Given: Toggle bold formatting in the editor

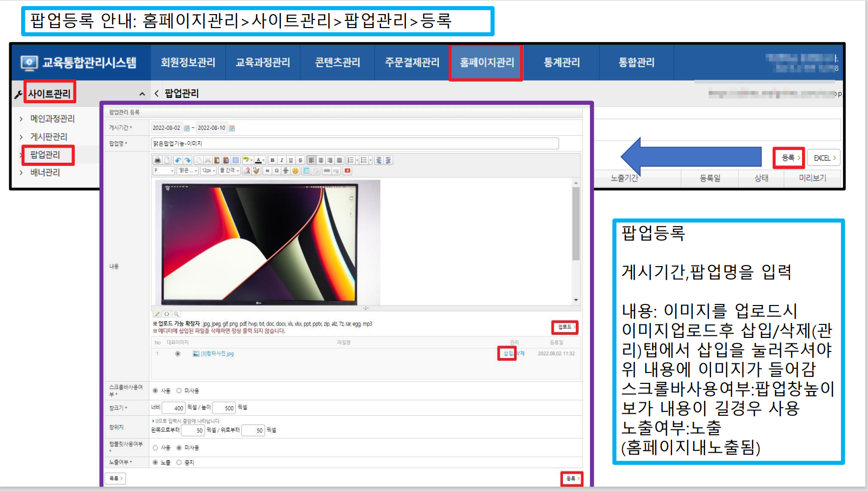Looking at the screenshot, I should click(x=272, y=160).
